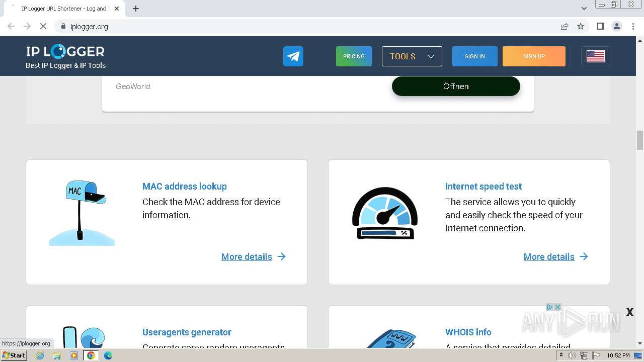Close the IP Logger tab
Screen dimensions: 644x362
click(117, 9)
